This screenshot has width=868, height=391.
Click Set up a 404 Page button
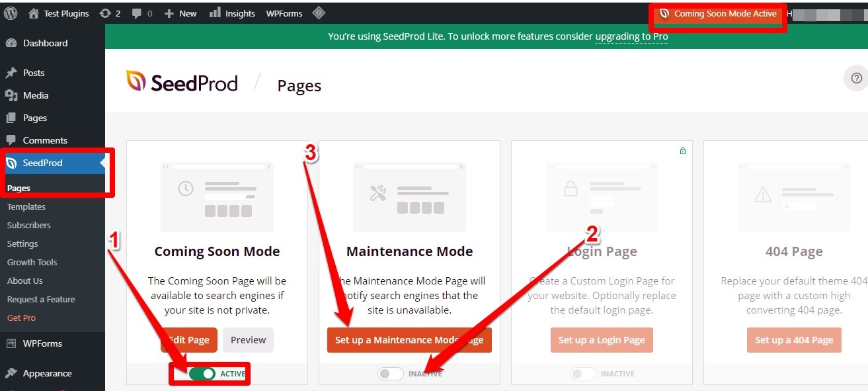point(794,340)
